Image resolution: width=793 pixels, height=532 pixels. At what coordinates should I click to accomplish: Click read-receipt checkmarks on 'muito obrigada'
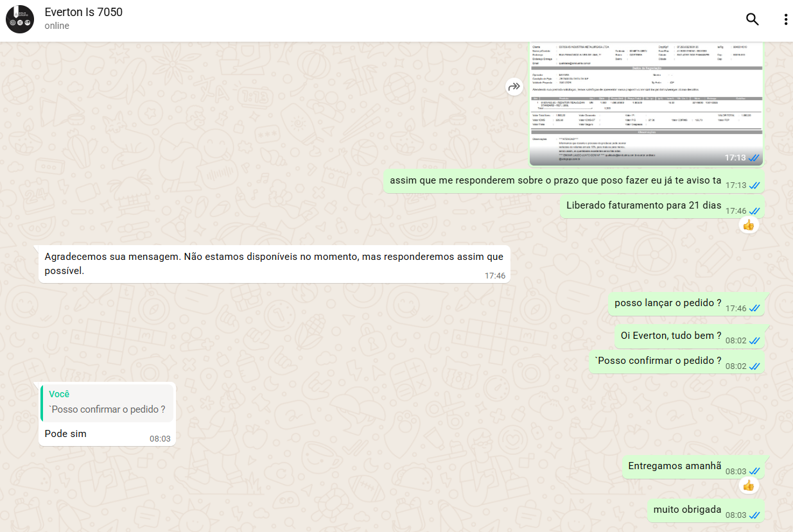click(754, 515)
